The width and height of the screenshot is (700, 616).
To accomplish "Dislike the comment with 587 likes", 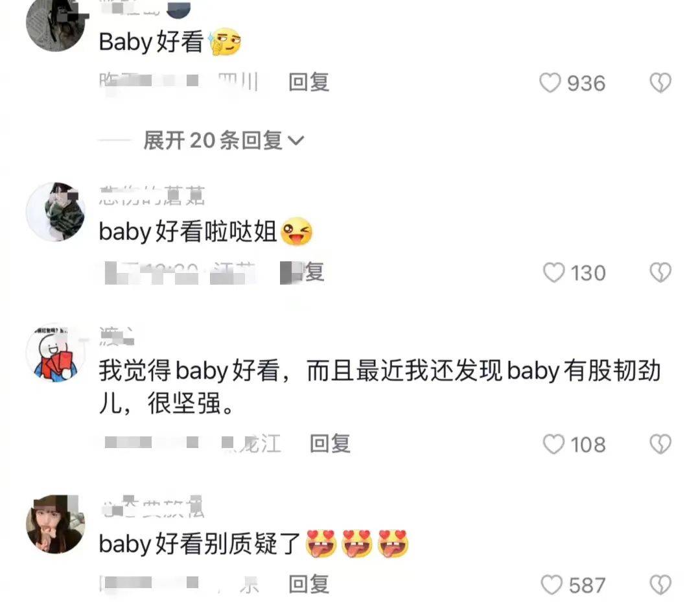I will point(660,585).
